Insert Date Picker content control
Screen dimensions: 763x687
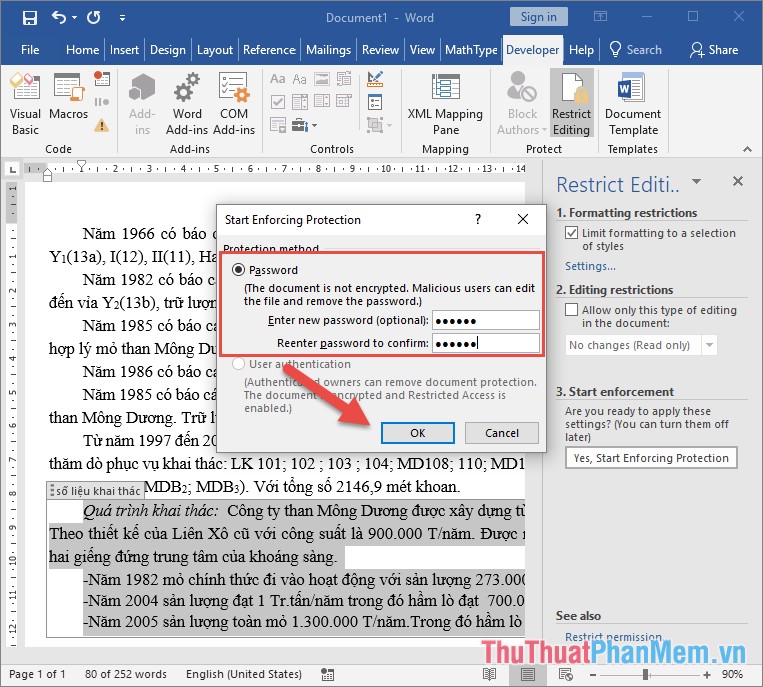click(x=344, y=102)
